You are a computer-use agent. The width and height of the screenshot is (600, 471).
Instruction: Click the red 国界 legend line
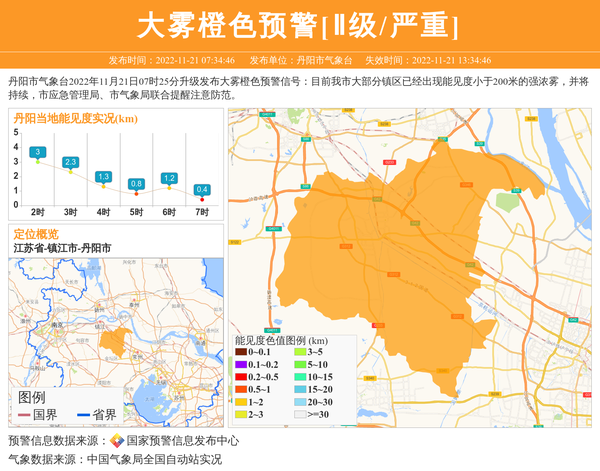(24, 415)
